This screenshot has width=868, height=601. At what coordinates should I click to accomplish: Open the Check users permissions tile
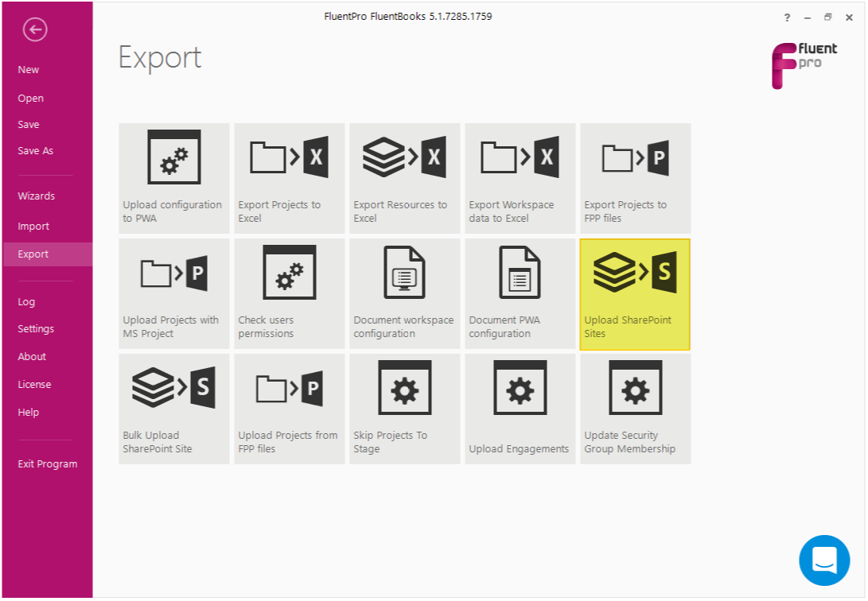[289, 293]
